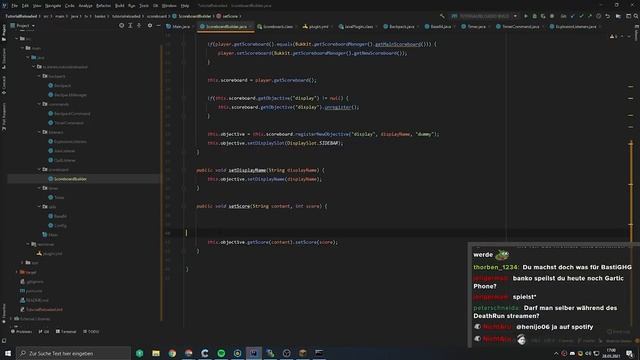Collapse the backpack package
640x360 pixels.
pyautogui.click(x=39, y=76)
